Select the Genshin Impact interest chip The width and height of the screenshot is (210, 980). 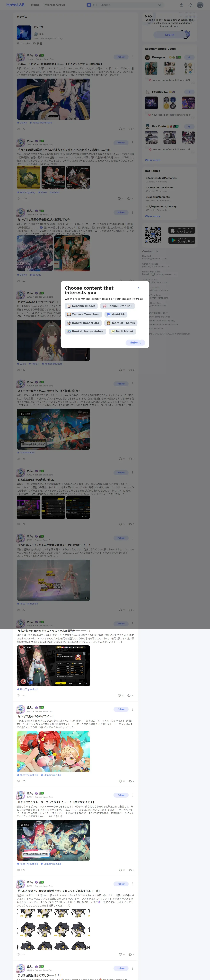(81, 306)
